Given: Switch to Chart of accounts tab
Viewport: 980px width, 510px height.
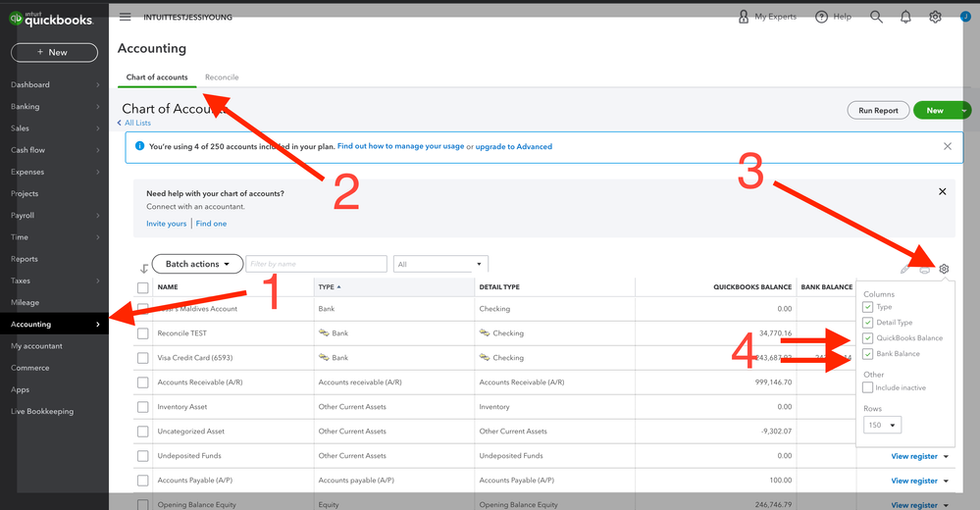Looking at the screenshot, I should point(157,76).
